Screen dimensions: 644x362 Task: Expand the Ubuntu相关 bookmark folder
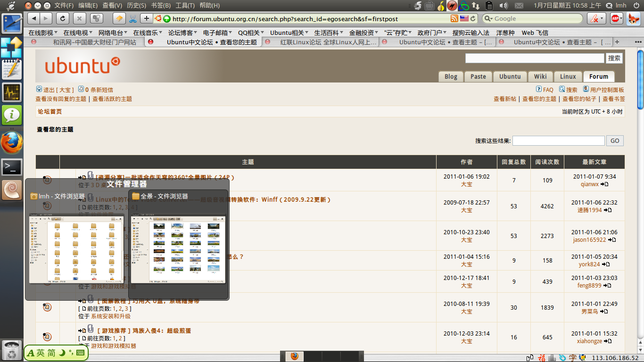coord(289,33)
